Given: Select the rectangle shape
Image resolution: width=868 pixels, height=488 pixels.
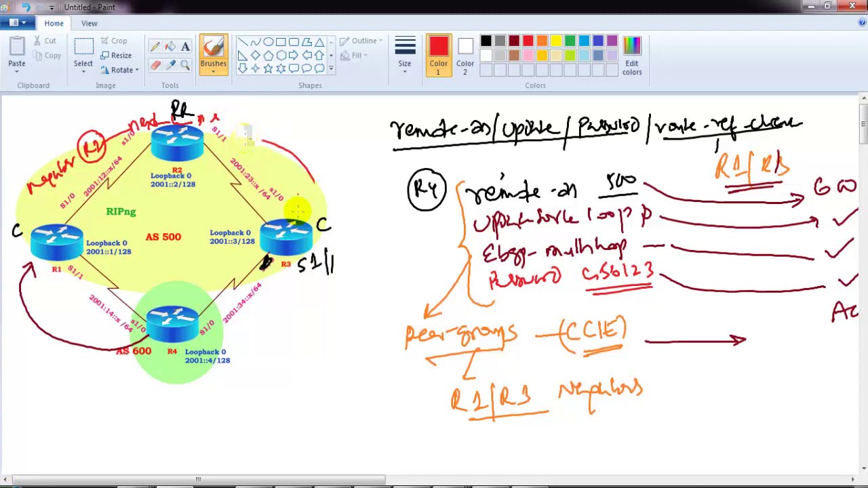Looking at the screenshot, I should (281, 42).
